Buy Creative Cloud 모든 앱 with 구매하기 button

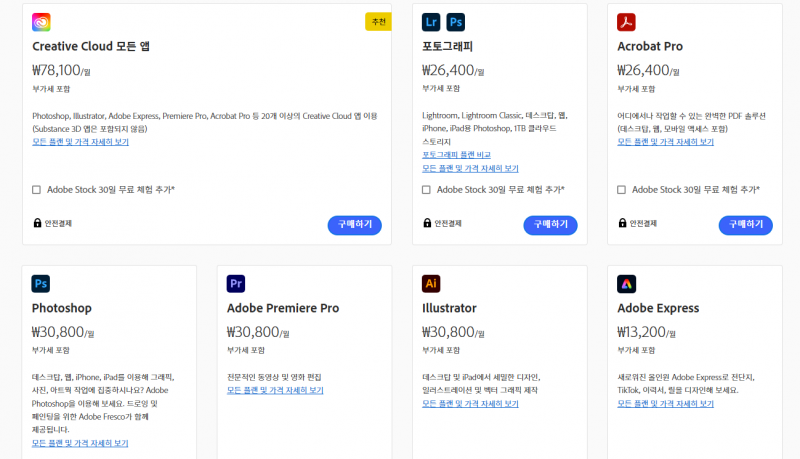pos(355,225)
